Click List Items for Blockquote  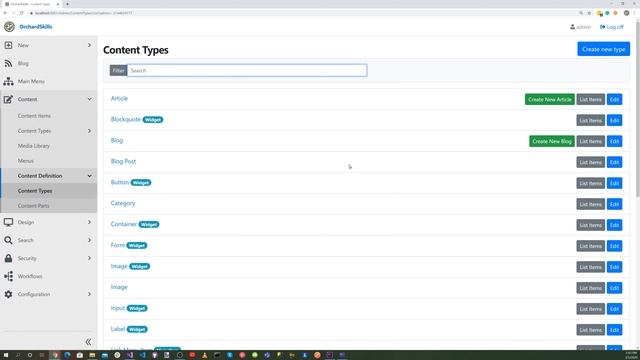point(590,120)
